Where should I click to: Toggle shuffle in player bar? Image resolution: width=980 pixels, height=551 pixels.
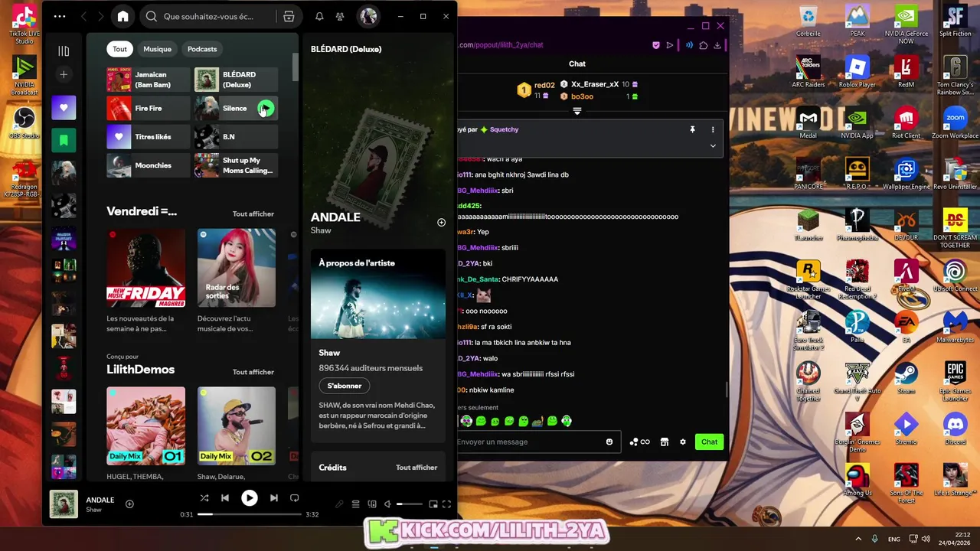204,498
